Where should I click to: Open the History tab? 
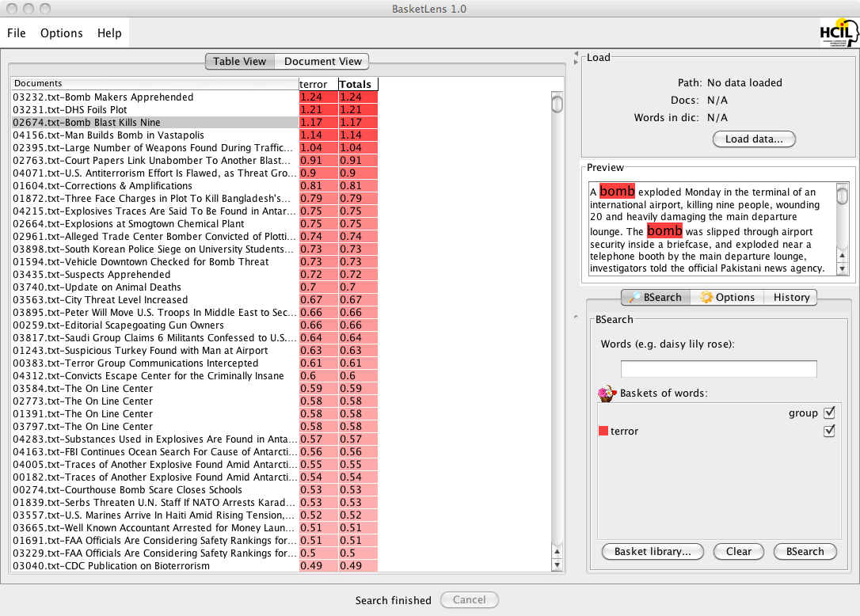coord(791,297)
